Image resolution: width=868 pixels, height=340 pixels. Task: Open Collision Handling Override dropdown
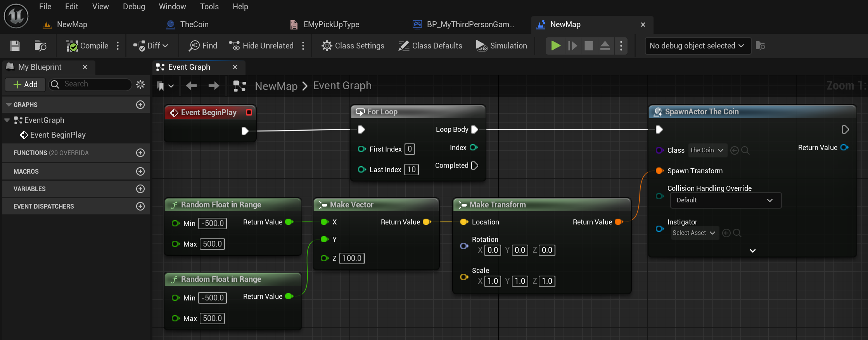pos(725,200)
